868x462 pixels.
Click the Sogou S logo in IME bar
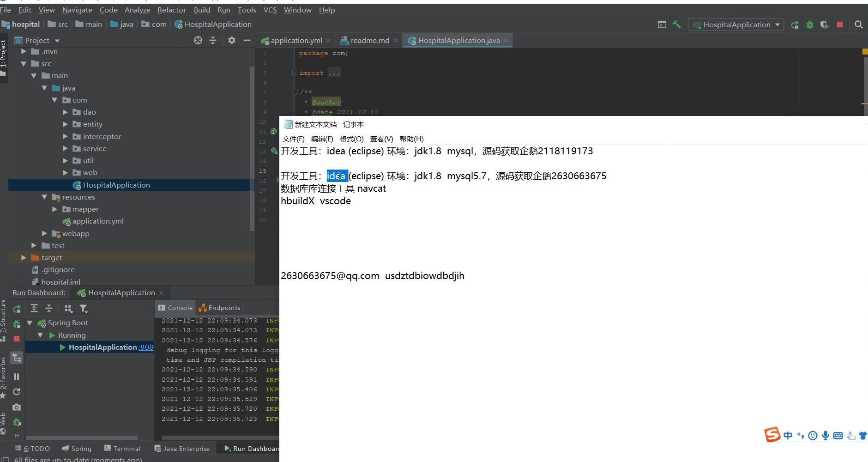pos(772,435)
